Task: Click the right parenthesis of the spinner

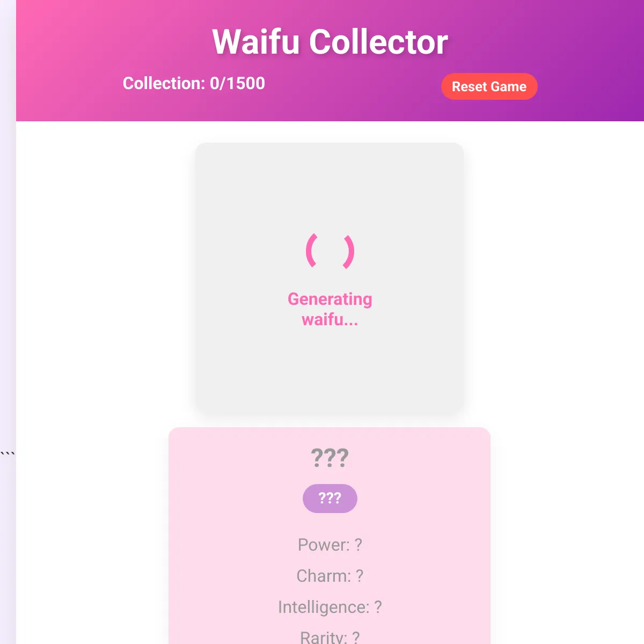Action: coord(348,251)
